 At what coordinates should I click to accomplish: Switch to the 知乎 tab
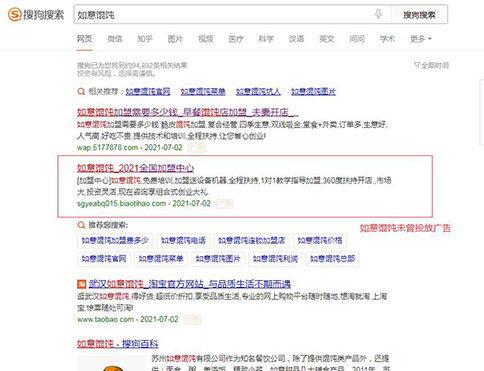coord(145,39)
